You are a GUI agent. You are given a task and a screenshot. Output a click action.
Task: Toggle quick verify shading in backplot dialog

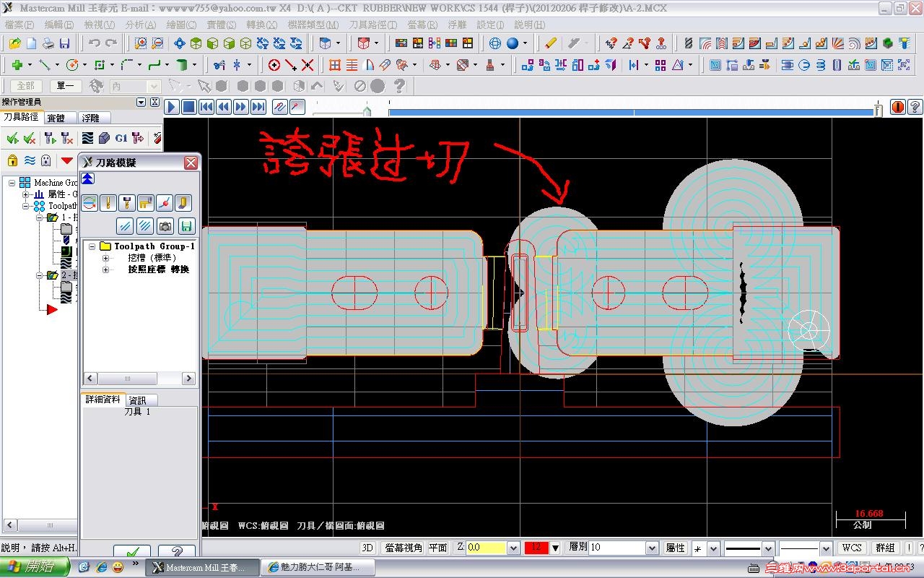point(183,203)
